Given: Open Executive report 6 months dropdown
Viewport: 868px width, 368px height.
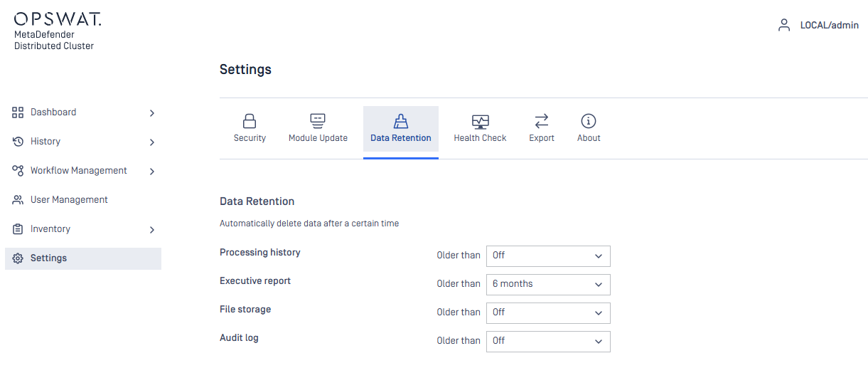Looking at the screenshot, I should [548, 284].
